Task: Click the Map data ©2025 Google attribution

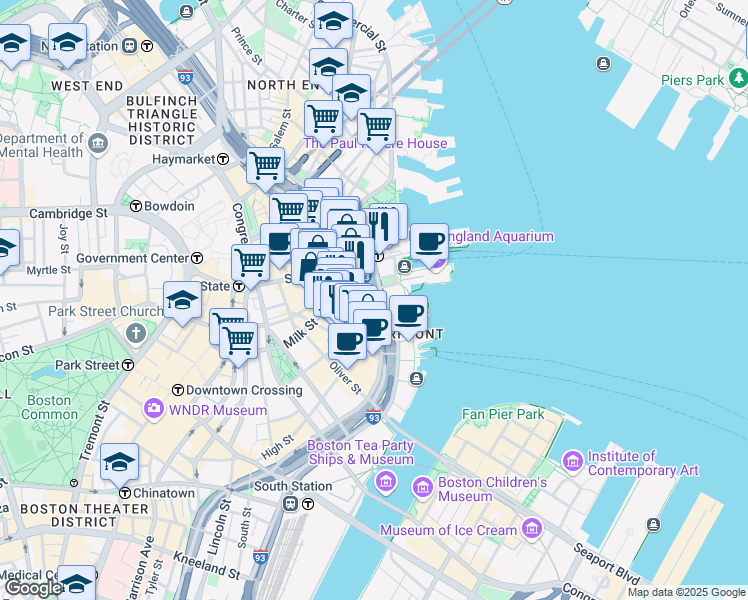Action: tap(687, 592)
